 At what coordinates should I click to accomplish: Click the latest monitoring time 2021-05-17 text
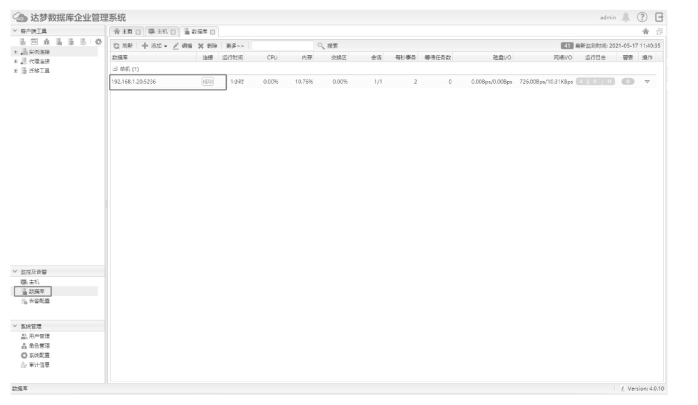tap(618, 45)
